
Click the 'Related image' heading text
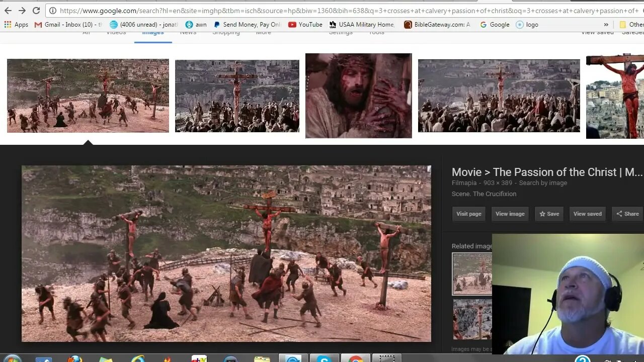pos(472,246)
